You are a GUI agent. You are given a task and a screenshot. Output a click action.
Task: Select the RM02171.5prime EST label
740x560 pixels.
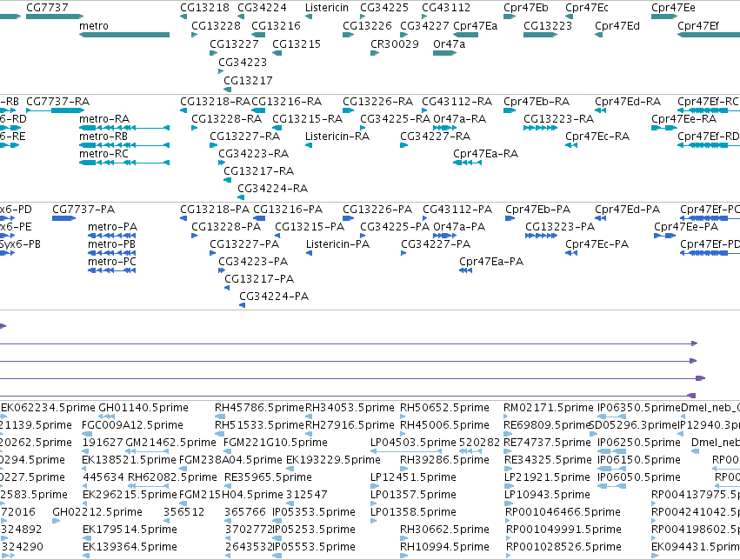click(548, 408)
